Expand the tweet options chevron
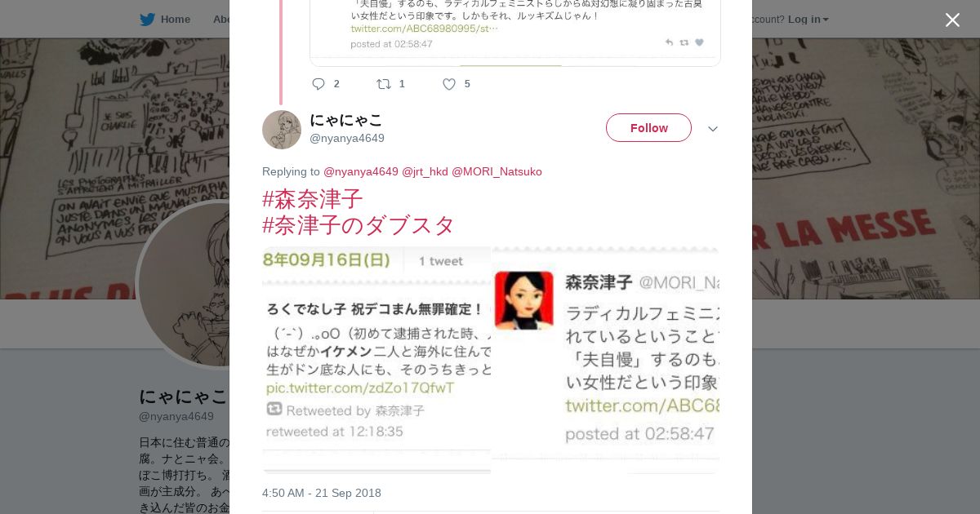The width and height of the screenshot is (980, 514). click(x=713, y=129)
